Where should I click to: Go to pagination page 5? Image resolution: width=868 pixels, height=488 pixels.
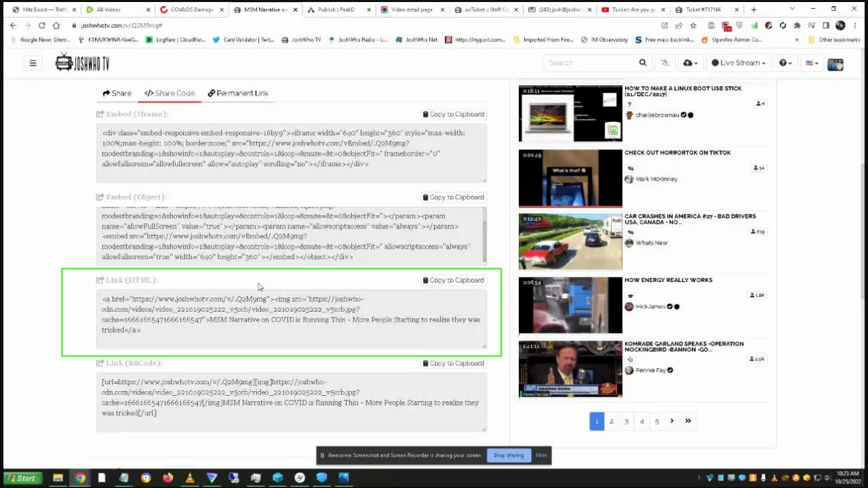click(x=656, y=422)
